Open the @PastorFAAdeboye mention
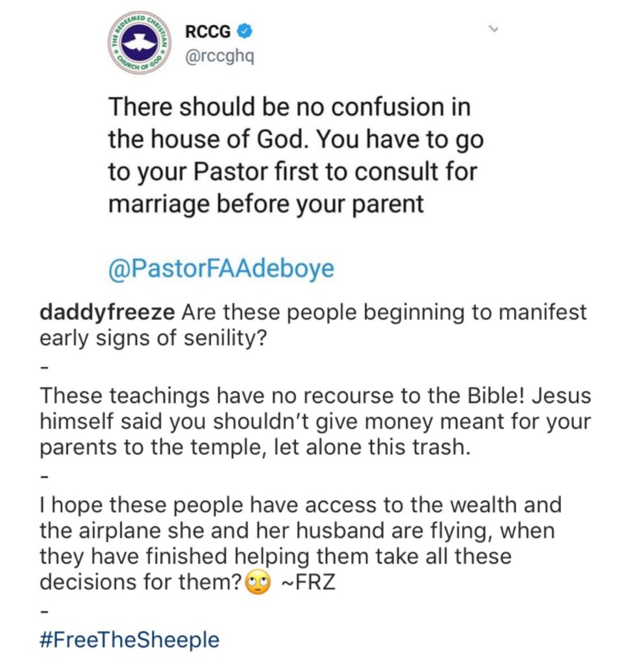Viewport: 644px width, 665px height. 221,270
